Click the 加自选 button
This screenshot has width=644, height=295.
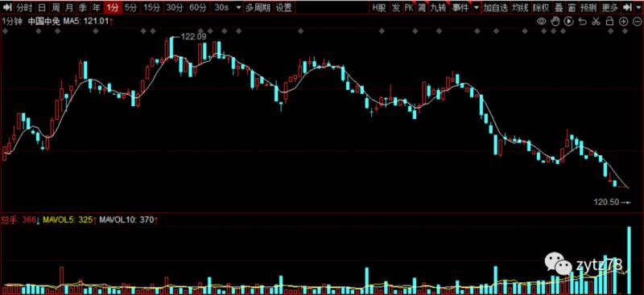click(x=495, y=7)
